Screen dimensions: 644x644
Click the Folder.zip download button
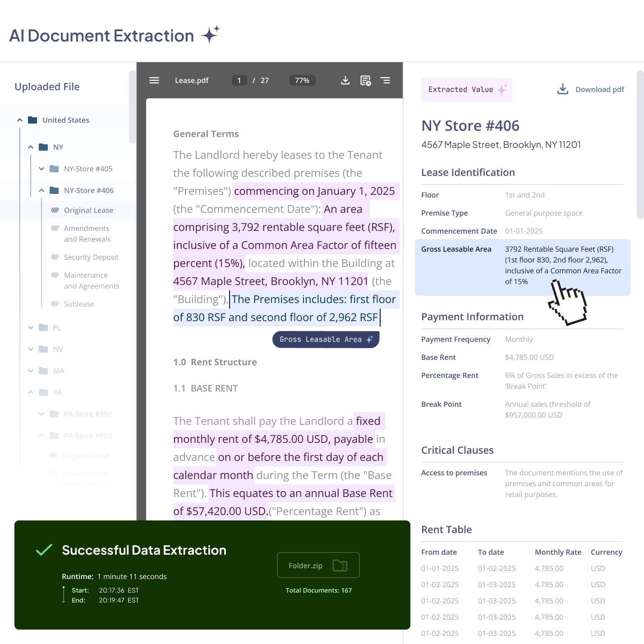click(x=318, y=565)
